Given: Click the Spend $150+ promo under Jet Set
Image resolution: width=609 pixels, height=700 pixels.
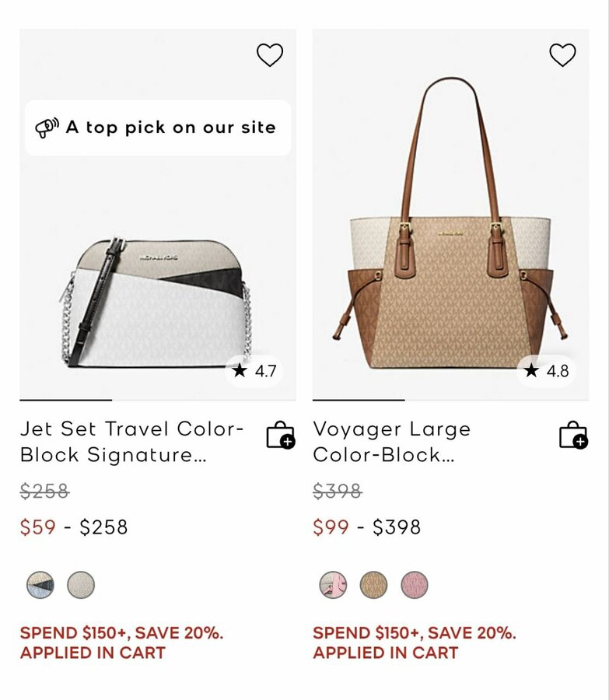Looking at the screenshot, I should click(x=121, y=642).
